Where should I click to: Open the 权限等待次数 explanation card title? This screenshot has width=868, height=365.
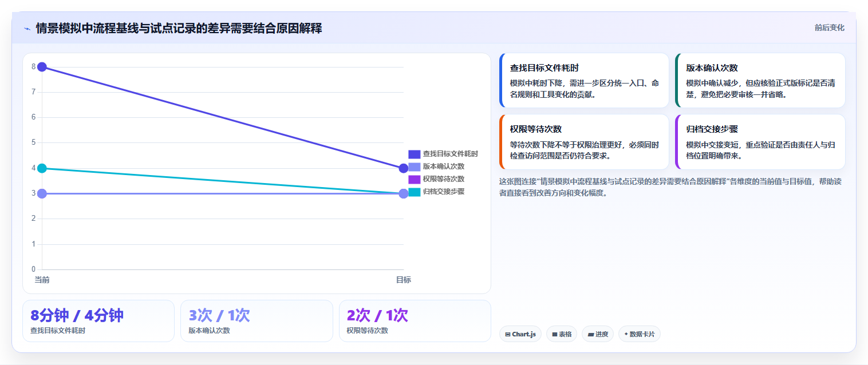click(x=536, y=129)
